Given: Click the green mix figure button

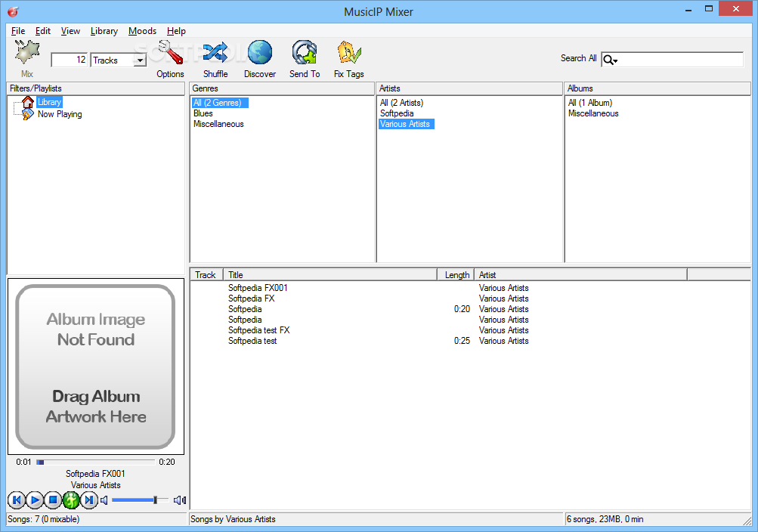Looking at the screenshot, I should pyautogui.click(x=71, y=500).
